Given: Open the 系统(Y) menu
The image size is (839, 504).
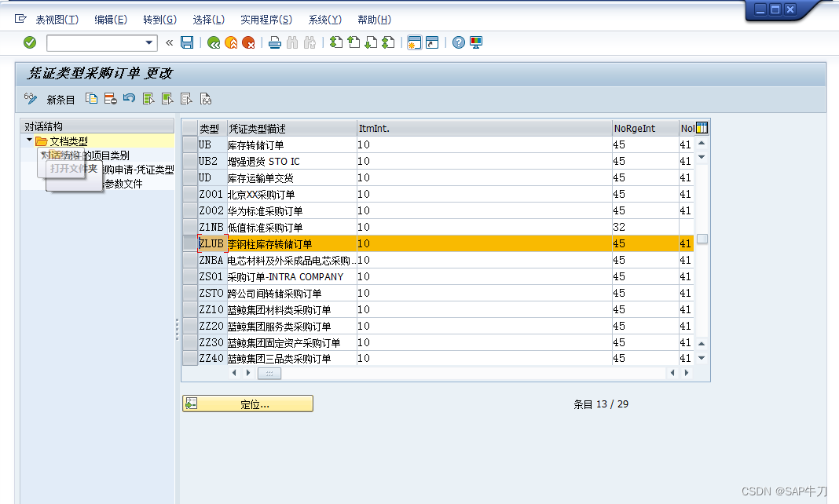Looking at the screenshot, I should 324,20.
